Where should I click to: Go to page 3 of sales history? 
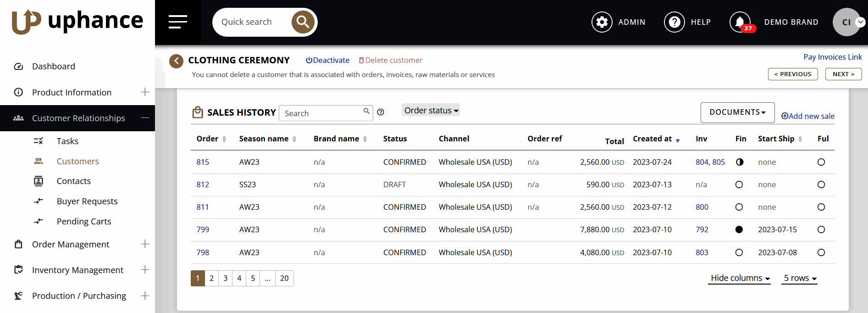pyautogui.click(x=225, y=278)
